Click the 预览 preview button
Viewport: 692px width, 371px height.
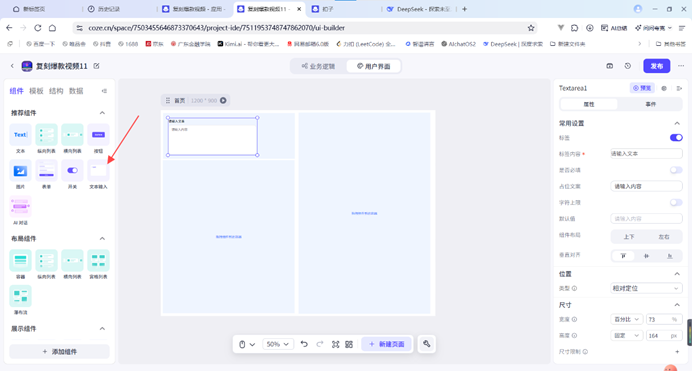(642, 88)
